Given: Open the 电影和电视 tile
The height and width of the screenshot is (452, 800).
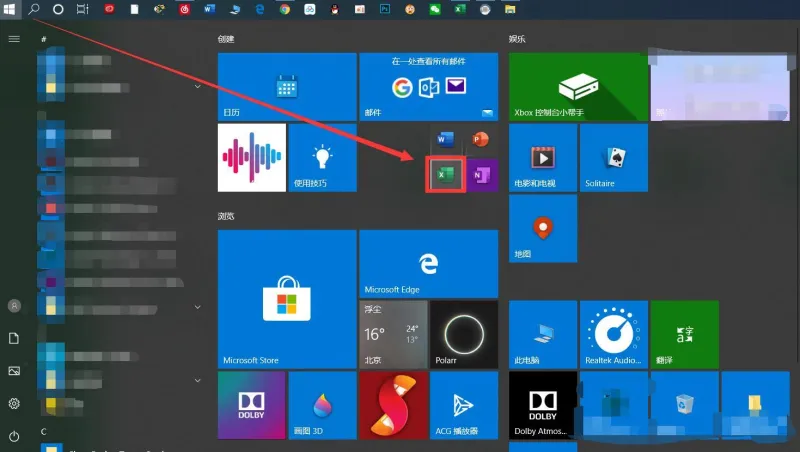Looking at the screenshot, I should (543, 158).
